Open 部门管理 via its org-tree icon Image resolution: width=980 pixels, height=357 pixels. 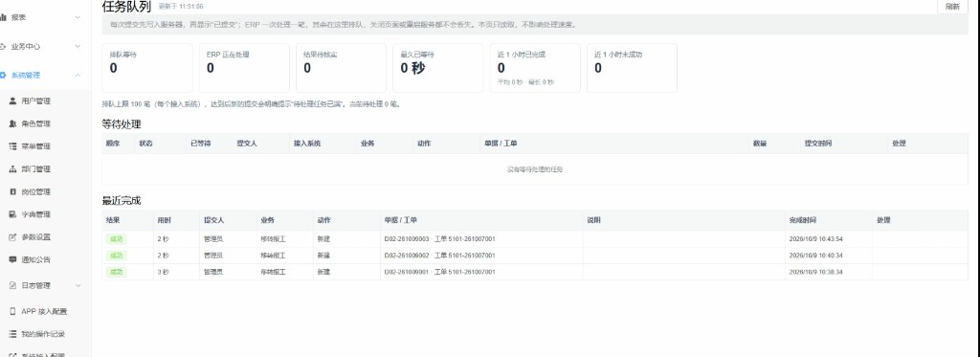[12, 168]
